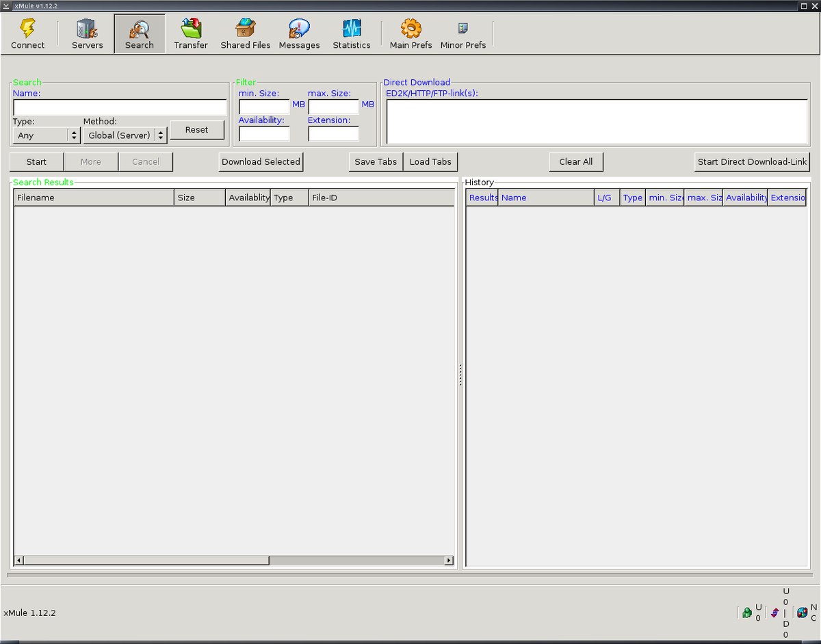
Task: Open the Type dropdown showing Any
Action: 47,135
